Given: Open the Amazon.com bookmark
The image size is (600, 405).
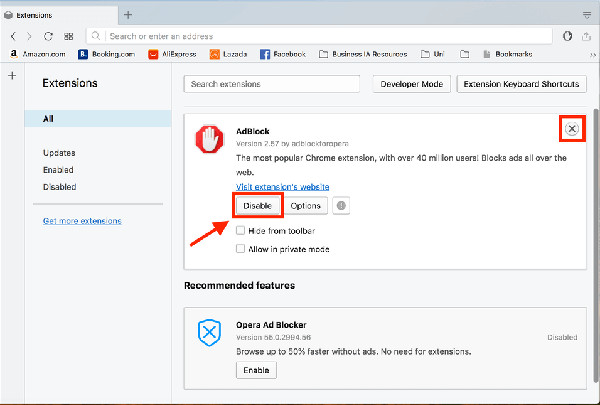Looking at the screenshot, I should click(x=38, y=54).
